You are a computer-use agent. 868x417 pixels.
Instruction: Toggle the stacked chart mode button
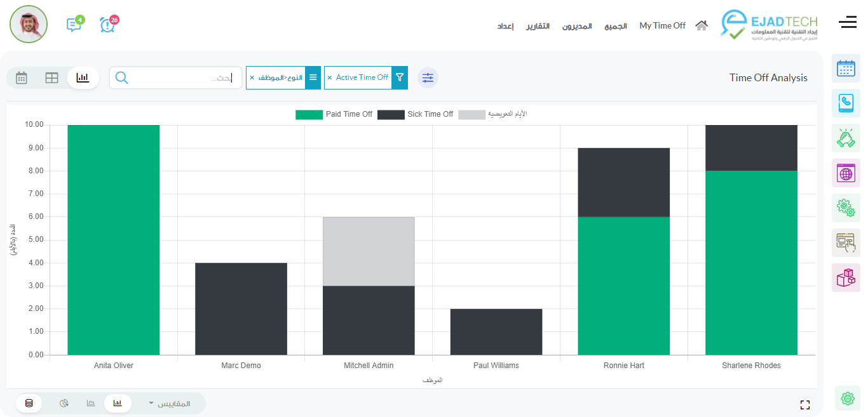coord(29,403)
